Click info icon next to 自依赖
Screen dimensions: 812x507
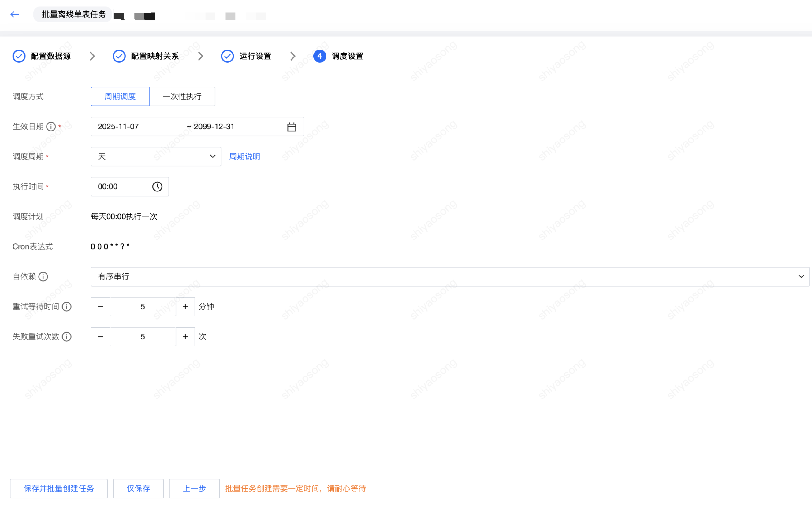click(43, 277)
